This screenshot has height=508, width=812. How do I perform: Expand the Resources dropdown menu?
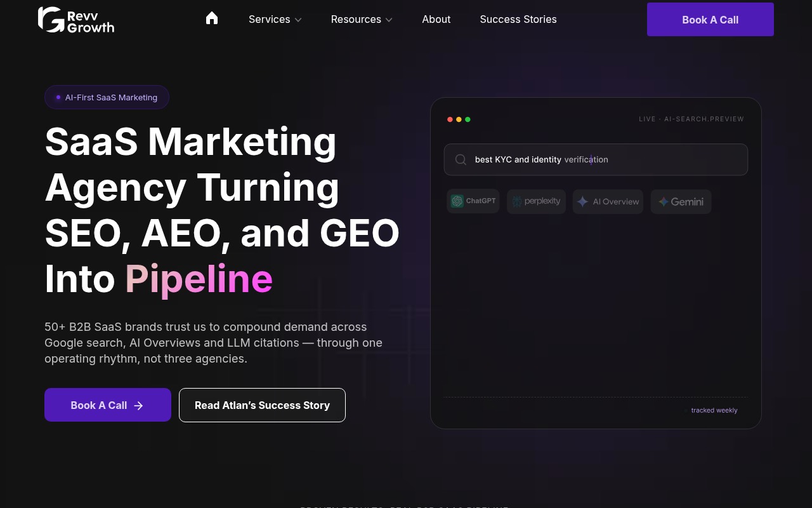362,19
